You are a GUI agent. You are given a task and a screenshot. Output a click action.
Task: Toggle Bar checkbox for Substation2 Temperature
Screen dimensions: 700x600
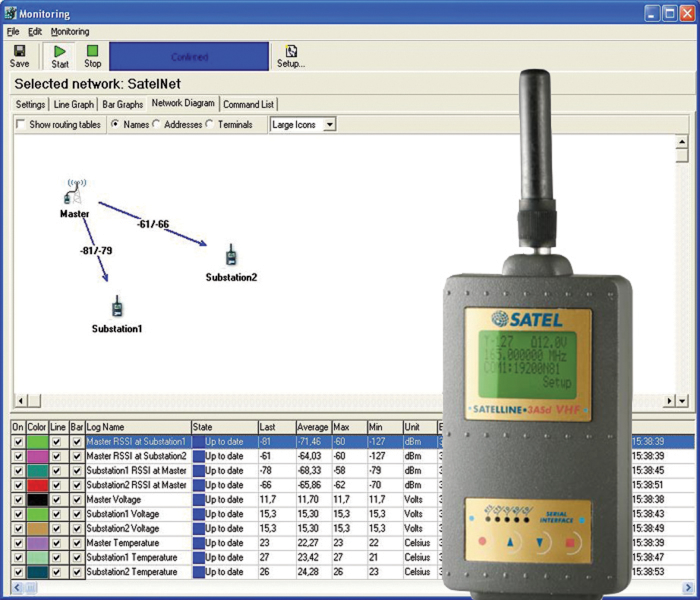tap(76, 572)
